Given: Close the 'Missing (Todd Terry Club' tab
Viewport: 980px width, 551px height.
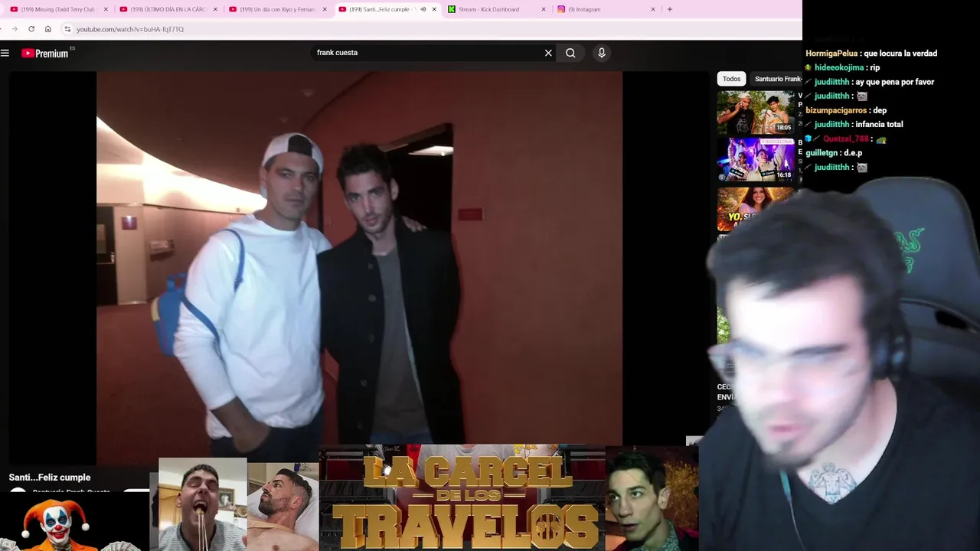Looking at the screenshot, I should tap(106, 9).
